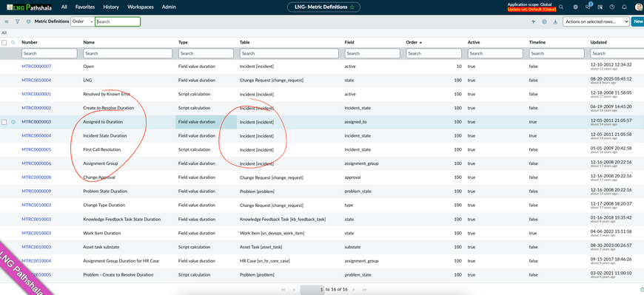The image size is (644, 295).
Task: Go to first page double-arrow
Action: [283, 289]
